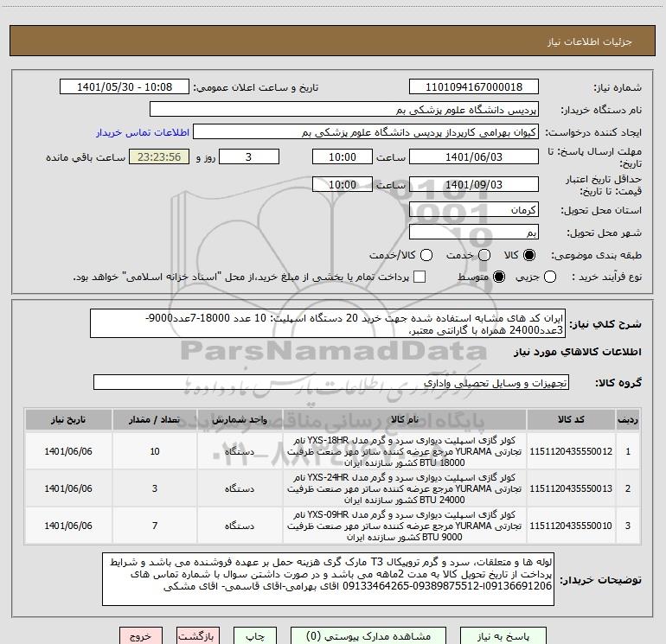This screenshot has width=666, height=644.
Task: Click product code 1151120435550012
Action: click(x=571, y=451)
